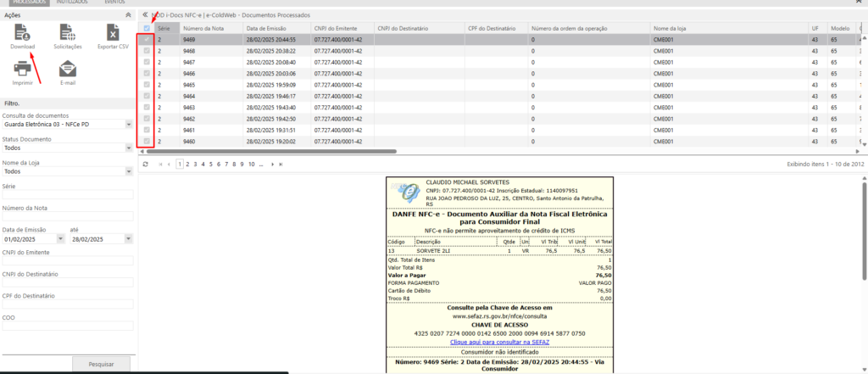The height and width of the screenshot is (374, 868).
Task: Refresh the document grid
Action: click(145, 164)
